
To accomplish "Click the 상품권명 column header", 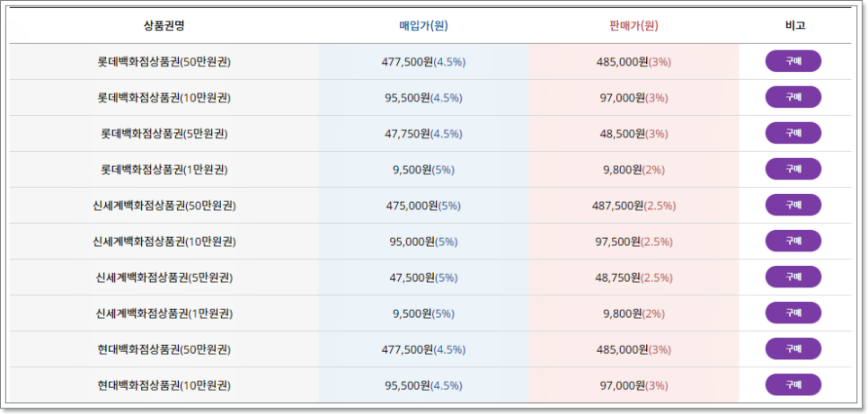I will click(164, 25).
